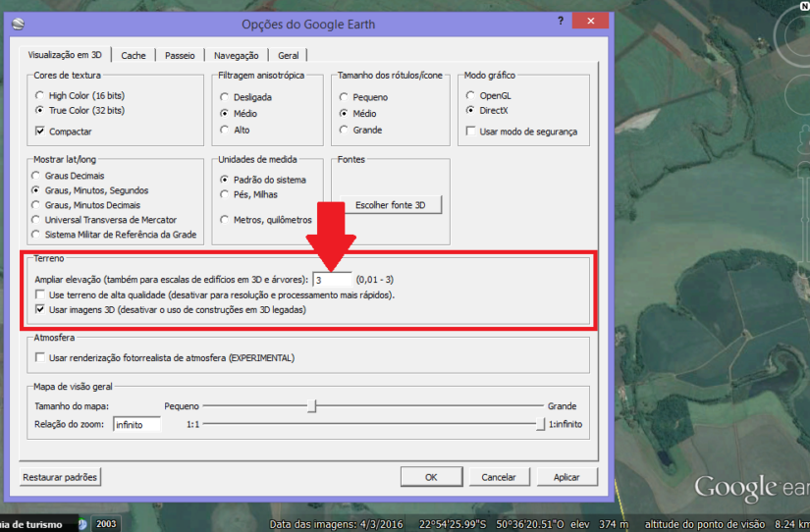Image resolution: width=810 pixels, height=532 pixels.
Task: Click Restaurar padrões button
Action: click(x=60, y=477)
